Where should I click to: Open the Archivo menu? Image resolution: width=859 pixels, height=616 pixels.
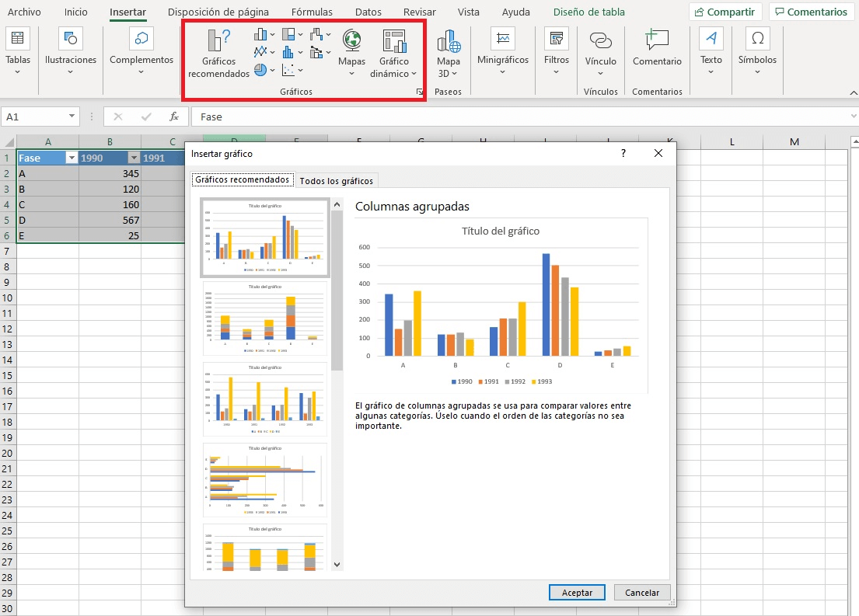[x=24, y=12]
